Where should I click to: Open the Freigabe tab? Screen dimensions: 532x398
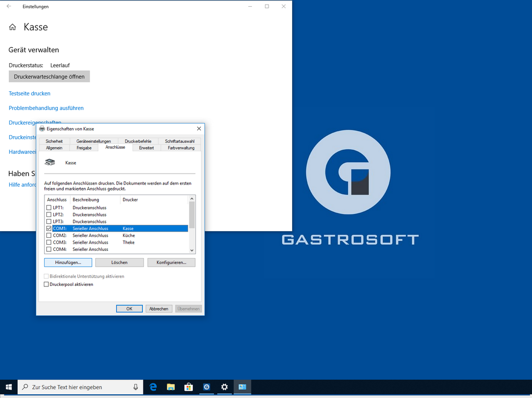[x=84, y=148]
